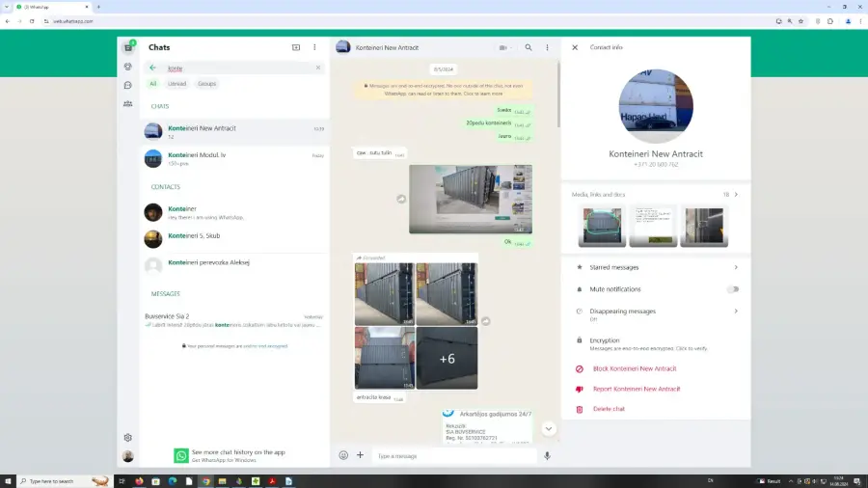
Task: Reload the WhatsApp page
Action: point(32,21)
